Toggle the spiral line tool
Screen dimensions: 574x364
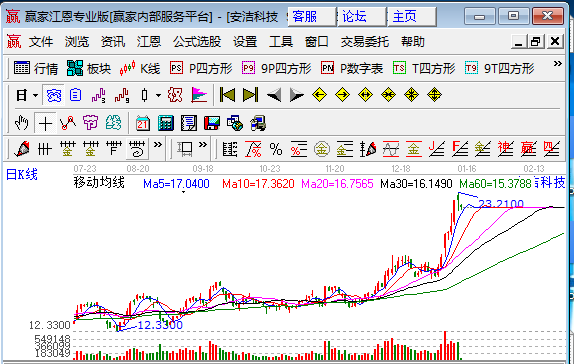[137, 149]
